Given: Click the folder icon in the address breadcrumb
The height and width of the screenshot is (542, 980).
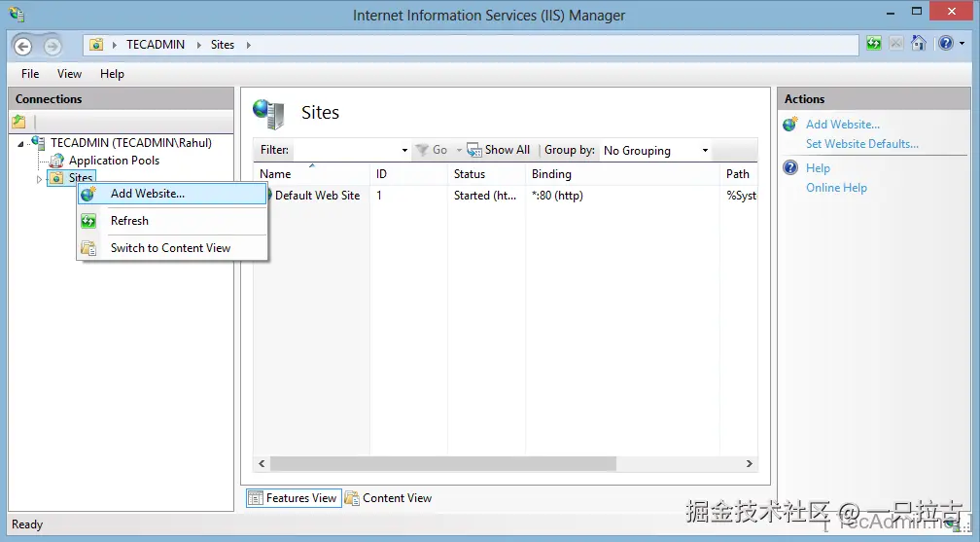Looking at the screenshot, I should [x=96, y=45].
